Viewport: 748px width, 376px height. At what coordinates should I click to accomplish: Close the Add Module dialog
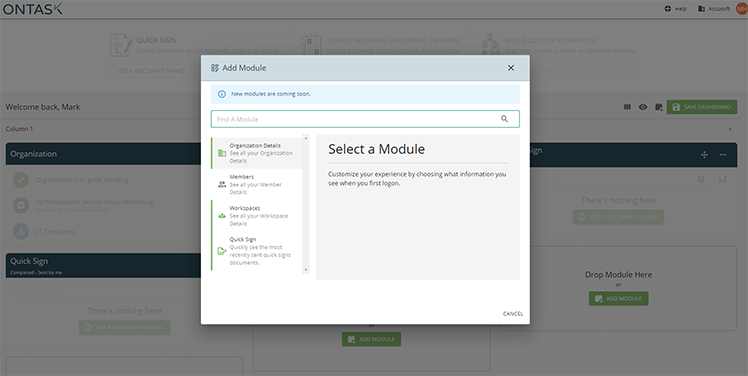pos(510,68)
